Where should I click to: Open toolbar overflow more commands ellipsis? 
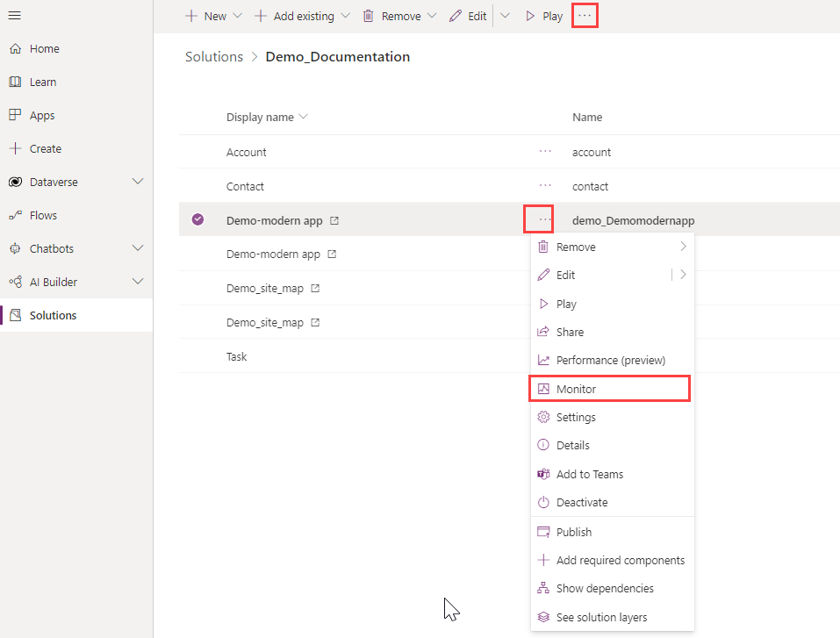[x=585, y=16]
